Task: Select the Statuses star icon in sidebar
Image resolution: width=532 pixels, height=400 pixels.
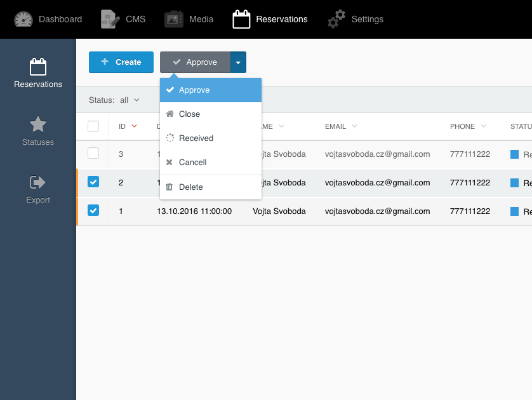Action: point(38,124)
